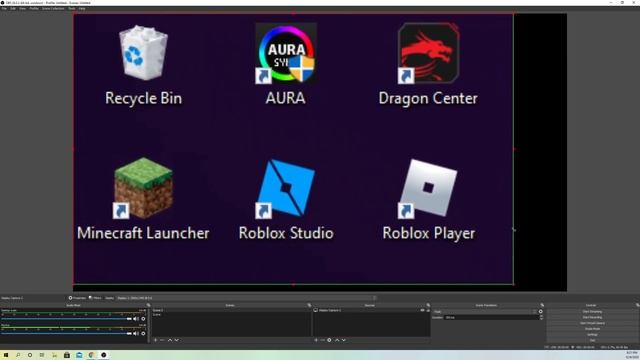This screenshot has height=360, width=640.
Task: Open the Windows Start menu
Action: pyautogui.click(x=6, y=355)
